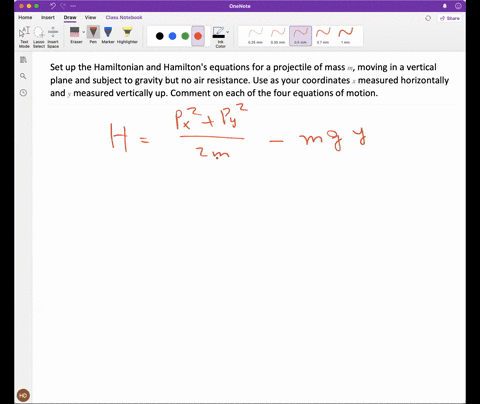Undo the last action
The height and width of the screenshot is (404, 480).
53,6
